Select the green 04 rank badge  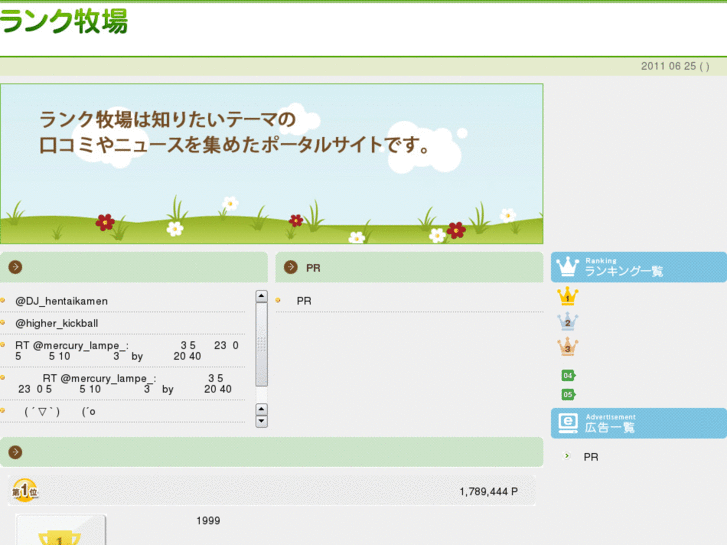click(568, 375)
